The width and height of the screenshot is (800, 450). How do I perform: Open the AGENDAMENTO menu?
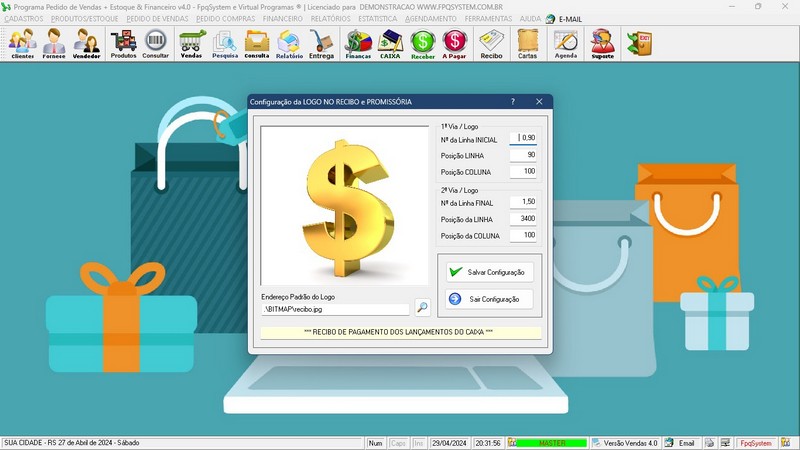tap(431, 19)
